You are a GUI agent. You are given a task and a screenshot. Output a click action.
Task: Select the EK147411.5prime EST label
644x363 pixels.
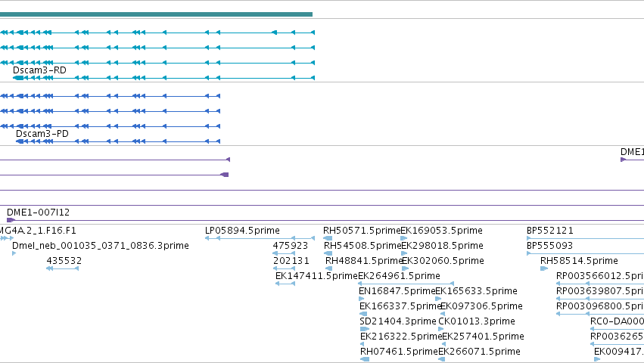(x=316, y=276)
